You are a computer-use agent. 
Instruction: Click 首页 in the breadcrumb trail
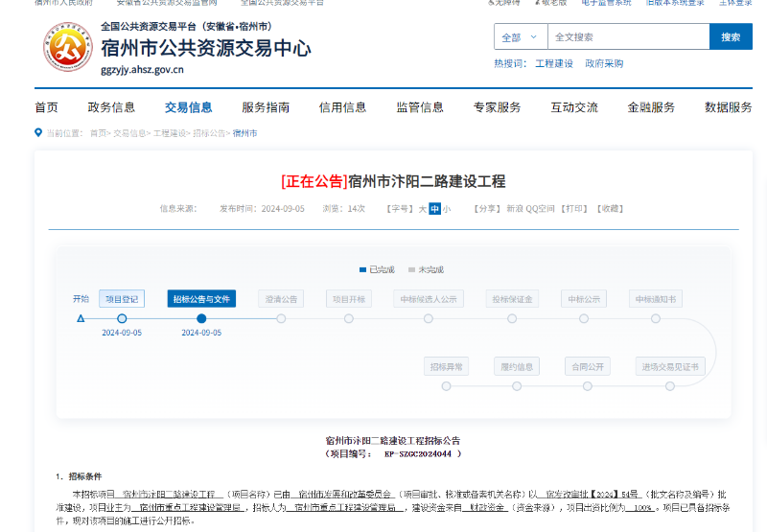[98, 133]
